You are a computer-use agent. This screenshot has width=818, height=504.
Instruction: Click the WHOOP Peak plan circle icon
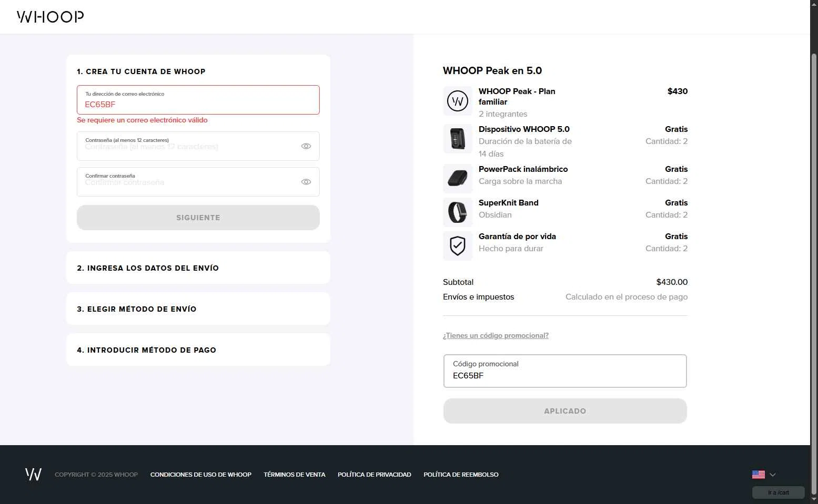coord(458,101)
